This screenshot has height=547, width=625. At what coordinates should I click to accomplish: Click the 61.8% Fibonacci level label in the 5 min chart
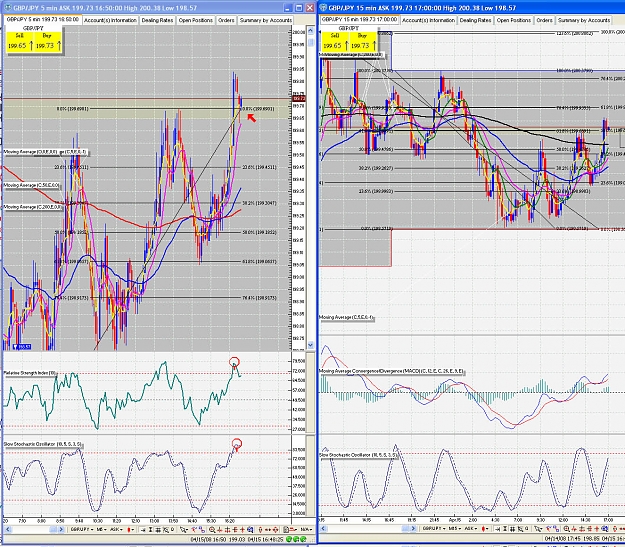click(x=259, y=262)
